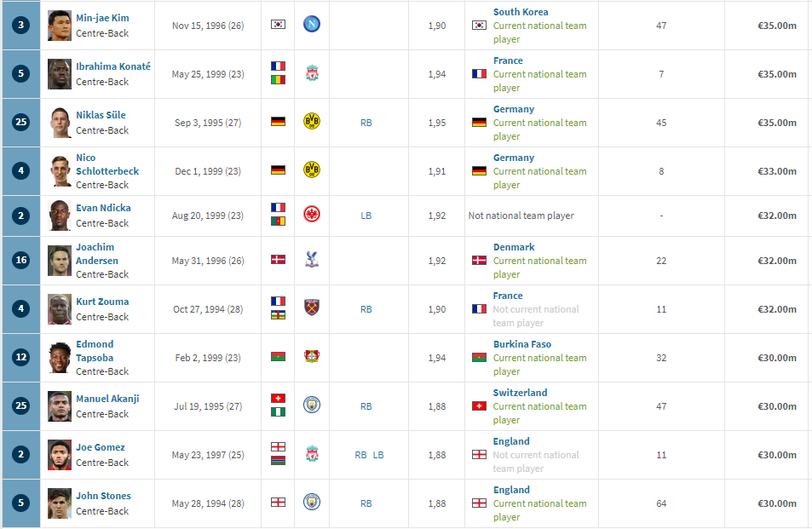Click Manuel Akanji's player photo thumbnail

[60, 406]
